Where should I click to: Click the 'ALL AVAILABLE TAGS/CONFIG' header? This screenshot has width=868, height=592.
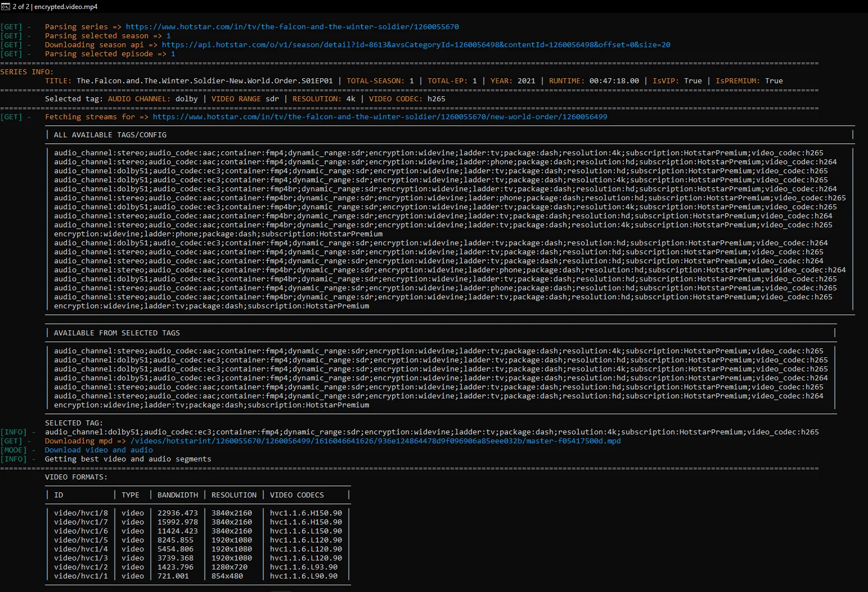110,135
